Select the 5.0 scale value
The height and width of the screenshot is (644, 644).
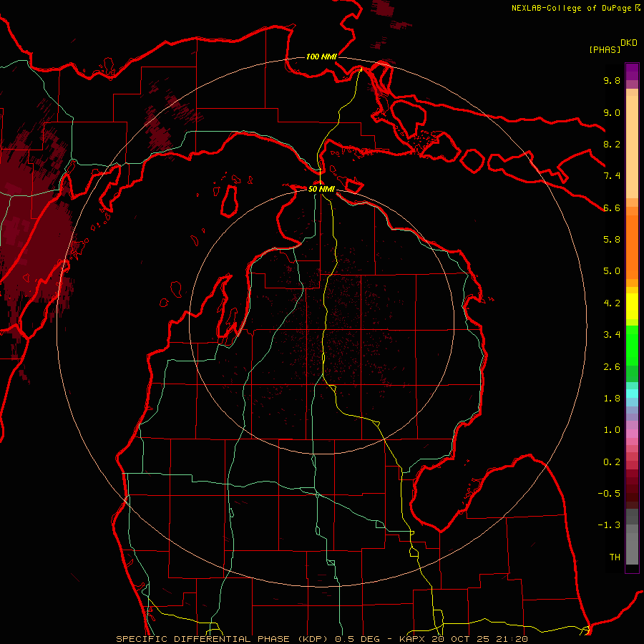tap(612, 271)
